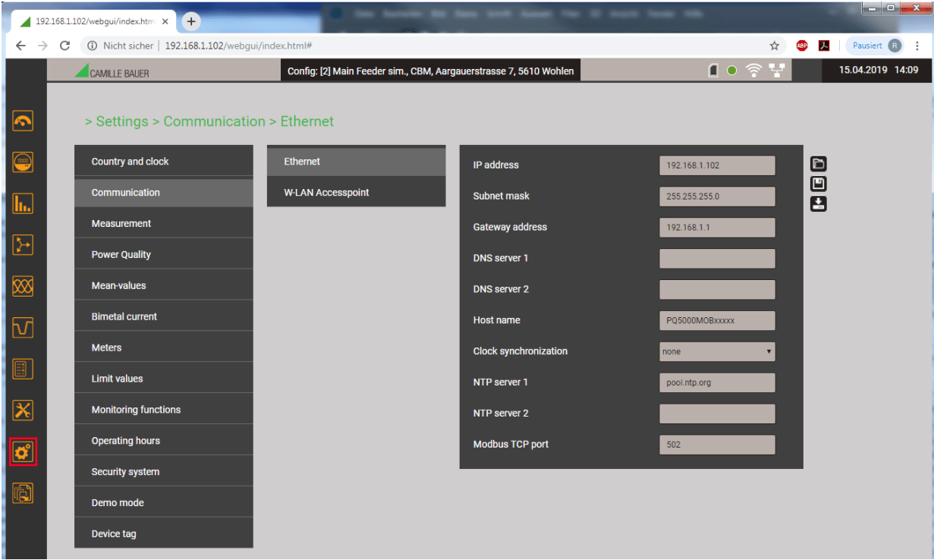Select the phasor diagram sidebar icon
The width and height of the screenshot is (934, 560).
(x=23, y=244)
